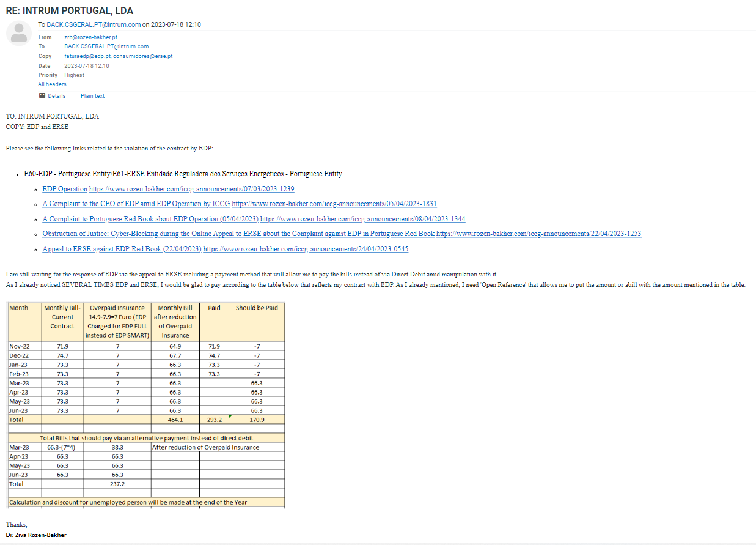Click the Total Bills alternative payment header row
The width and height of the screenshot is (756, 545).
point(147,438)
